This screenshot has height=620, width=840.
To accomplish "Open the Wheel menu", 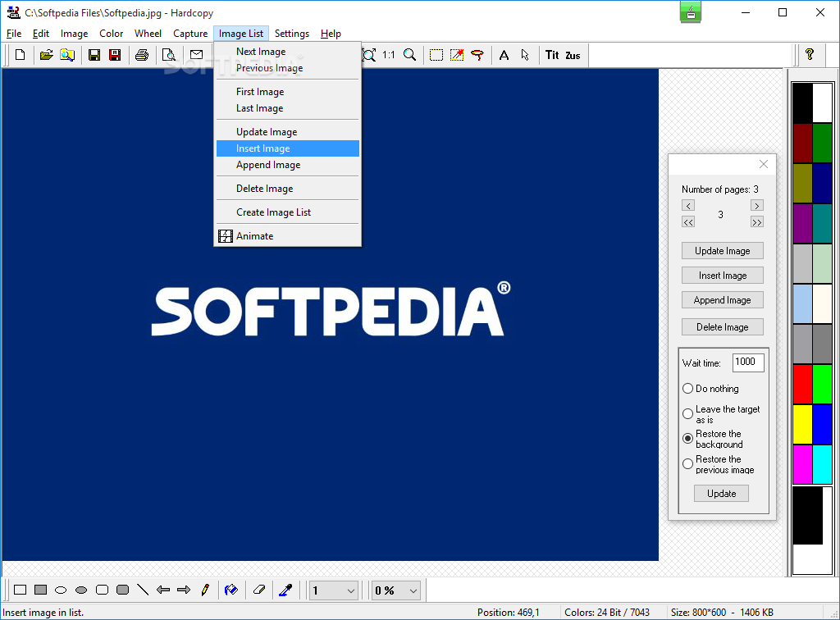I will point(148,33).
